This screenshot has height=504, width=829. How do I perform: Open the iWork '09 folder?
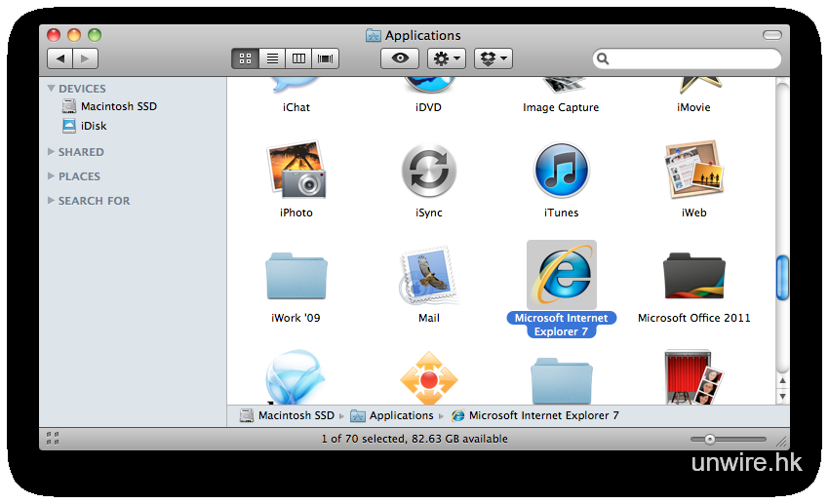click(296, 276)
